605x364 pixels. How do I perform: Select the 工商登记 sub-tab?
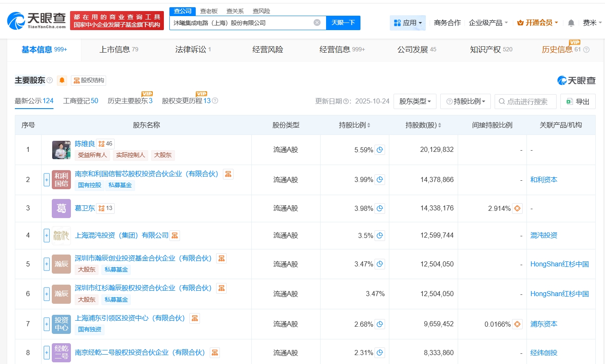(x=80, y=101)
